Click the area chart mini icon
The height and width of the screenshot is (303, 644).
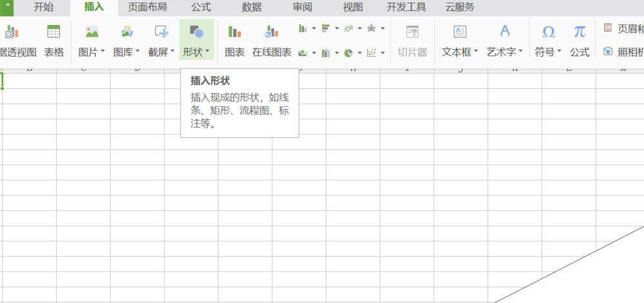[x=303, y=53]
